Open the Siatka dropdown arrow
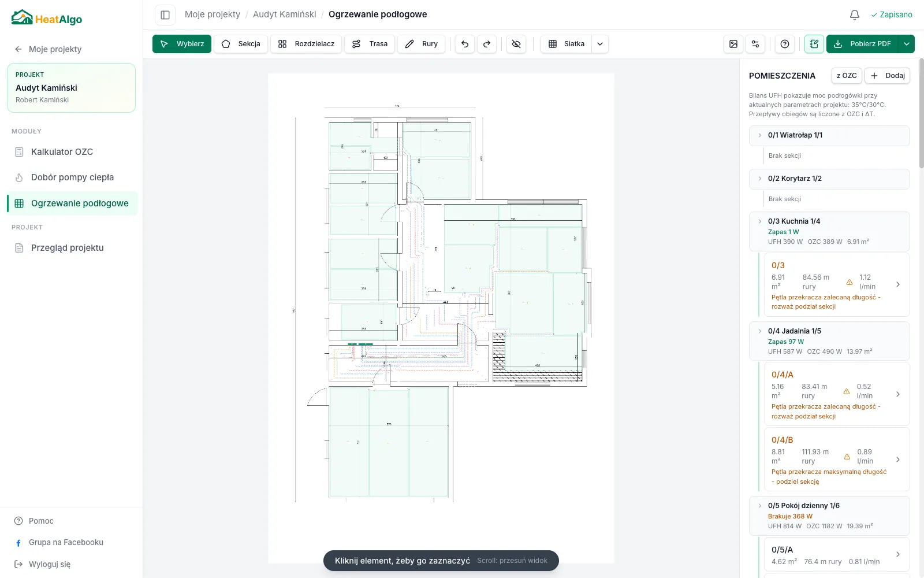 coord(600,44)
